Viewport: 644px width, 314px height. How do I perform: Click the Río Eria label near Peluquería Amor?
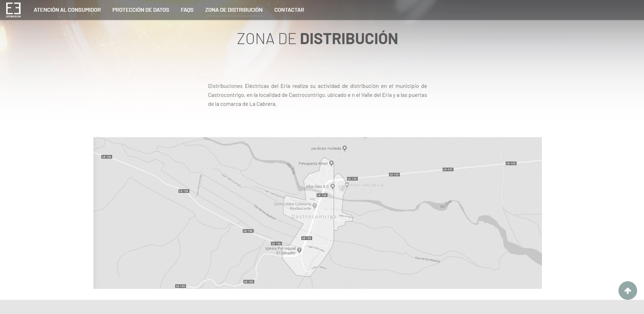pyautogui.click(x=291, y=169)
